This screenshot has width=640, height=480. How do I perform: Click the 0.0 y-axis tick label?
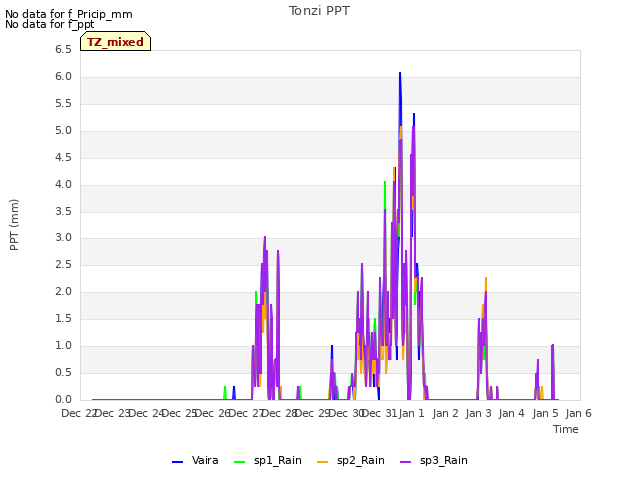click(x=63, y=400)
